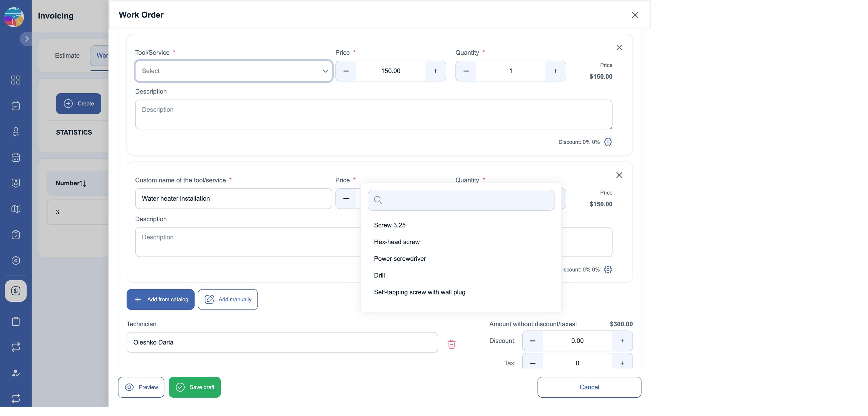Select the Invoicing dollar icon in sidebar

(x=16, y=291)
